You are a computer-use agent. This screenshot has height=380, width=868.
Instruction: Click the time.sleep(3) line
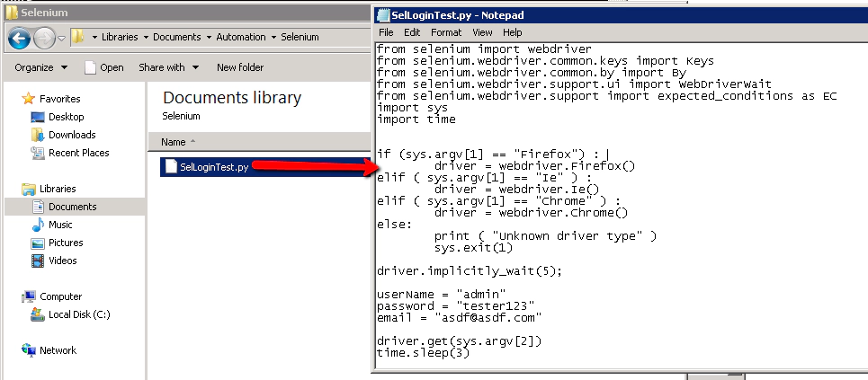423,353
